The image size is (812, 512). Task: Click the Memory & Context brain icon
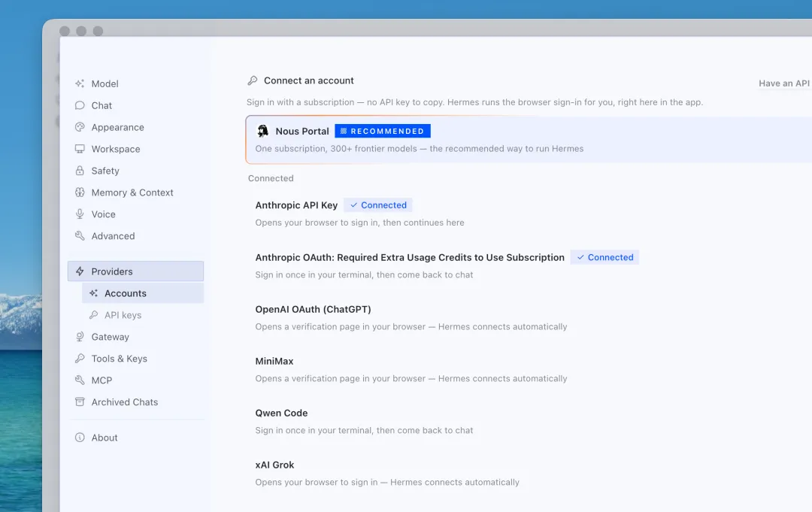tap(80, 192)
